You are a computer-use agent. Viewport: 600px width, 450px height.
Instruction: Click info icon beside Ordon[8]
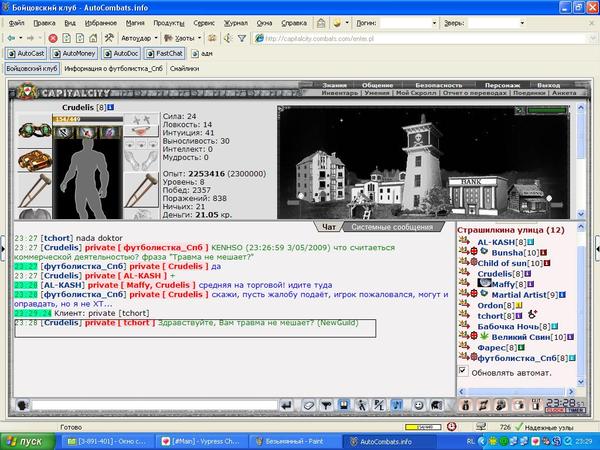[518, 305]
